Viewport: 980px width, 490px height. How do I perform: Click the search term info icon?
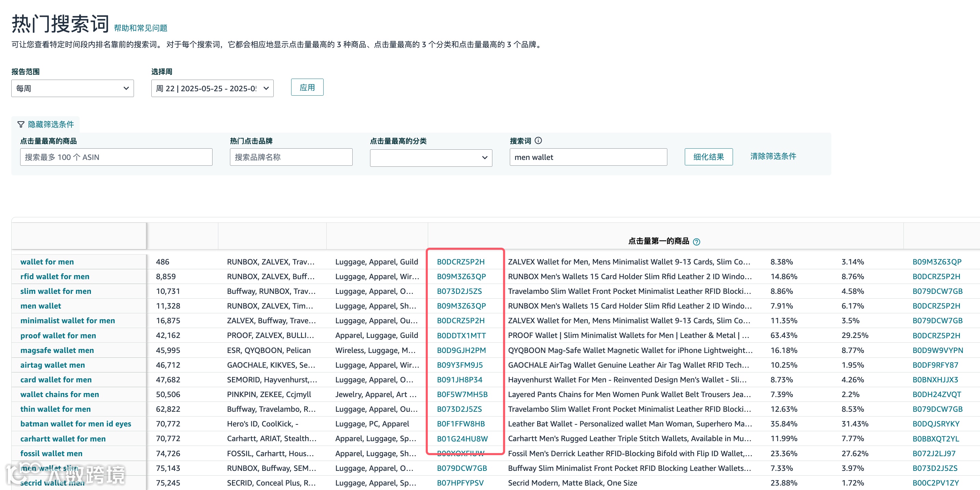(x=538, y=141)
